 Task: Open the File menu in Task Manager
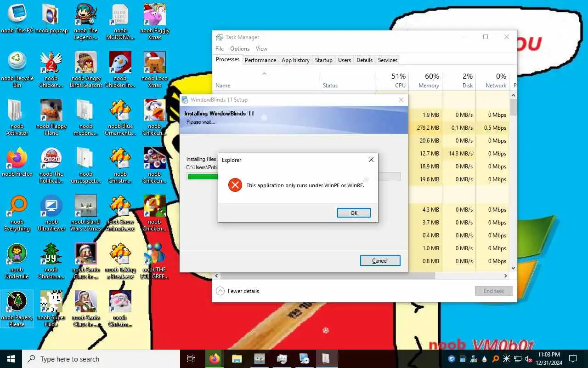coord(220,49)
